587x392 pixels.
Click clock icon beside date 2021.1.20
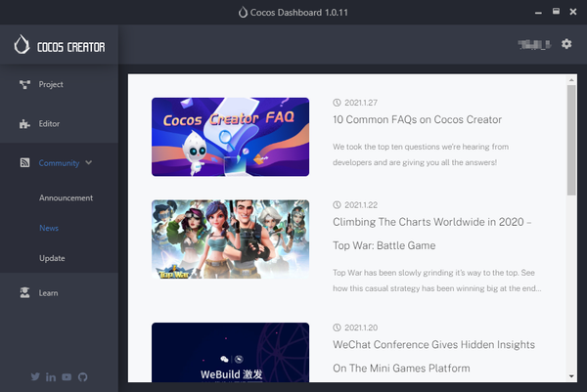tap(337, 327)
